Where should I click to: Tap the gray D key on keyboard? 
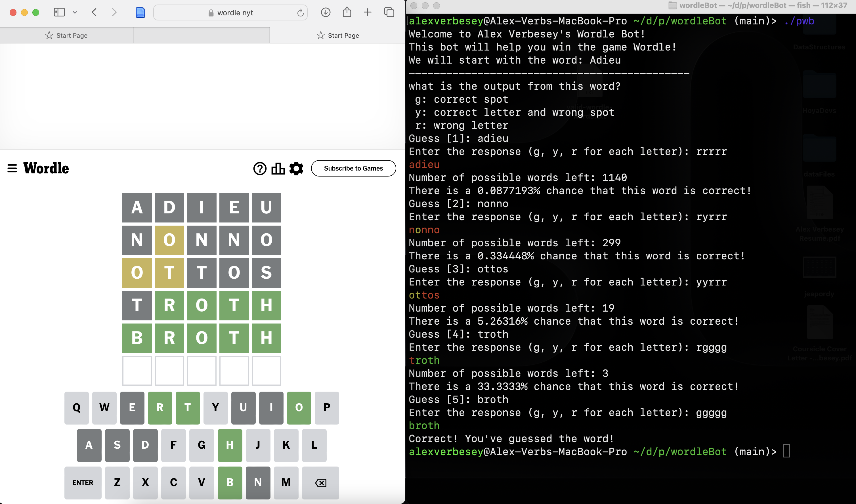[x=145, y=445]
